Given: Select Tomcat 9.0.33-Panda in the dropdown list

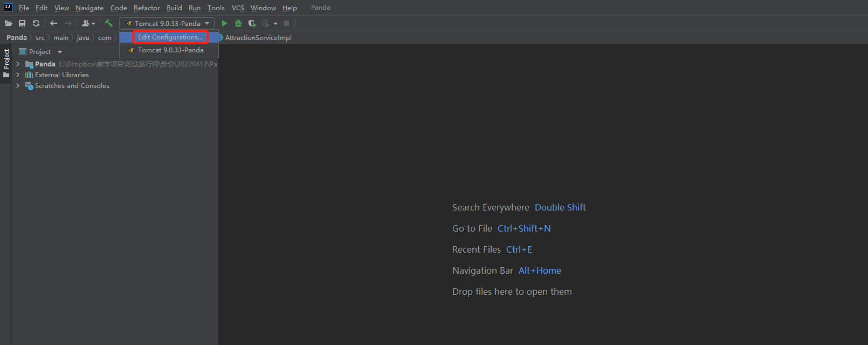Looking at the screenshot, I should [170, 50].
